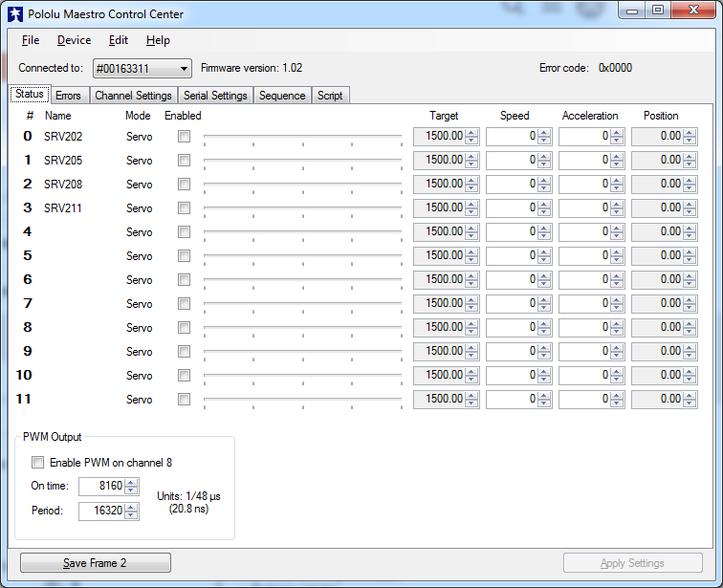723x588 pixels.
Task: Open the Help menu
Action: point(158,40)
